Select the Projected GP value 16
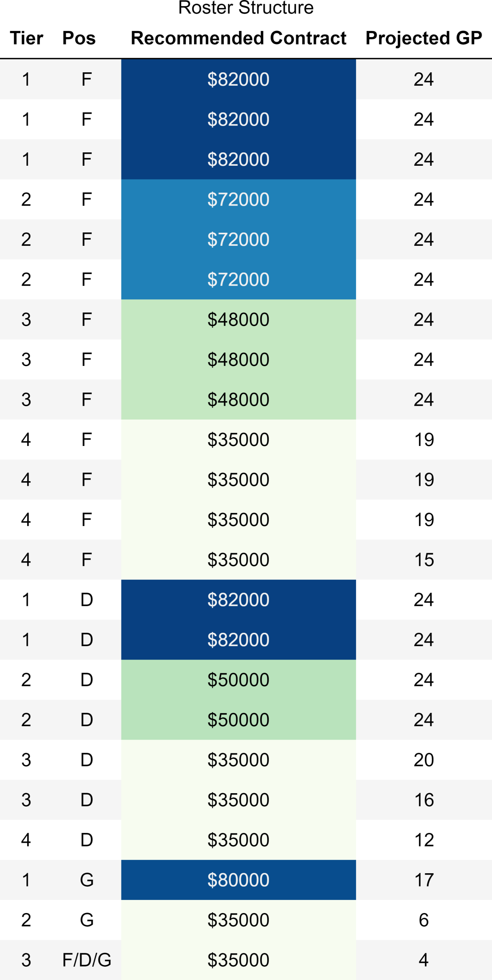Screen dimensions: 492x980 (424, 800)
